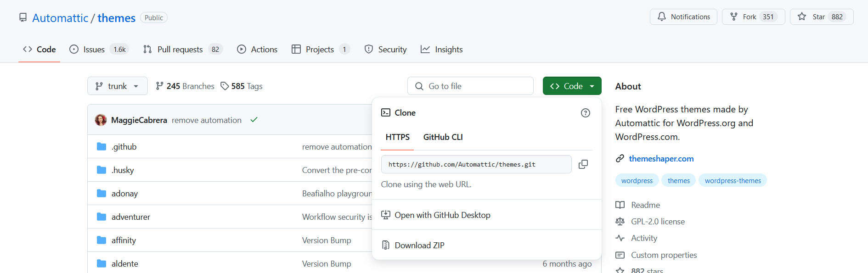Click the 1.6k Issues counter badge
The height and width of the screenshot is (273, 868).
coord(119,49)
